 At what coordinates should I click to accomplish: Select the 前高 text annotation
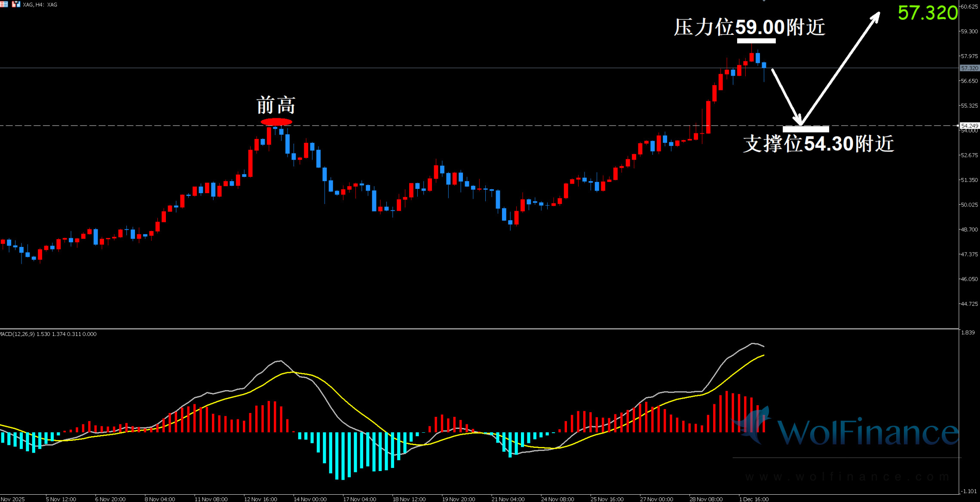[x=276, y=105]
